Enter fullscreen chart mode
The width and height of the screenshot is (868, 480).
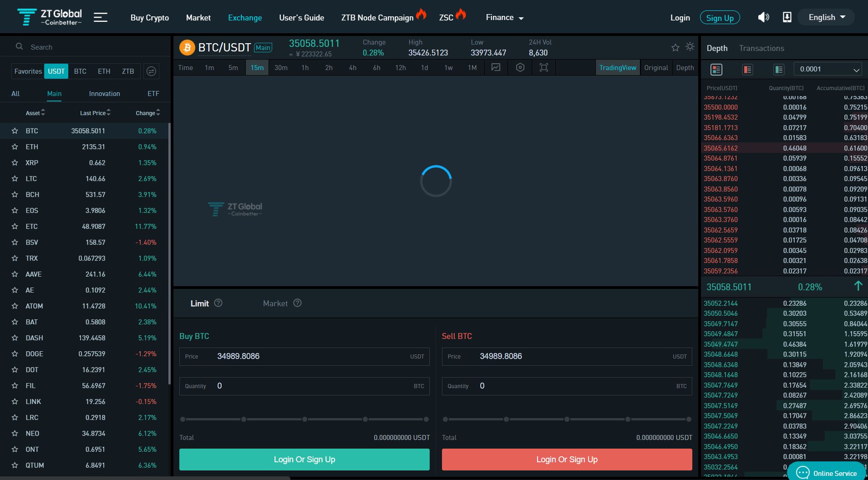coord(543,68)
